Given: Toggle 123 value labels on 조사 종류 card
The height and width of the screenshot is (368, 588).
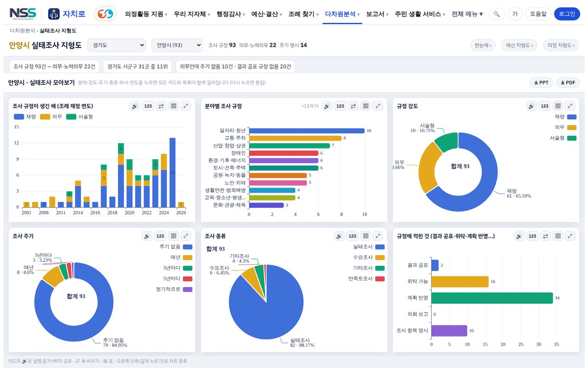Looking at the screenshot, I should click(352, 236).
